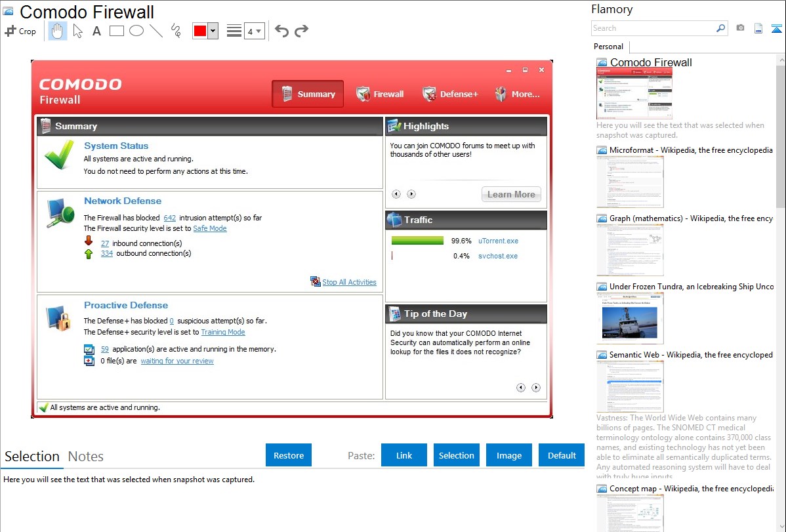
Task: Click the blue icon right of document icon
Action: (x=776, y=28)
